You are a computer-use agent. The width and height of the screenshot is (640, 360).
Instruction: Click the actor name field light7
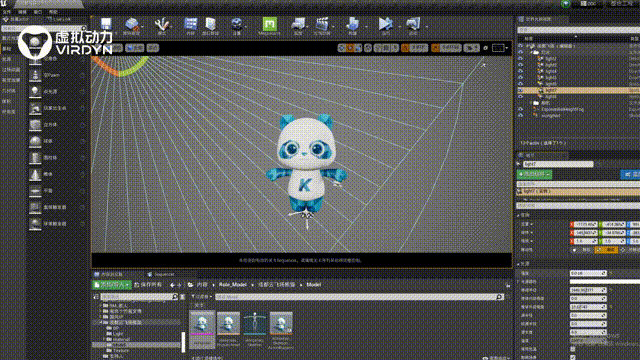(x=558, y=164)
